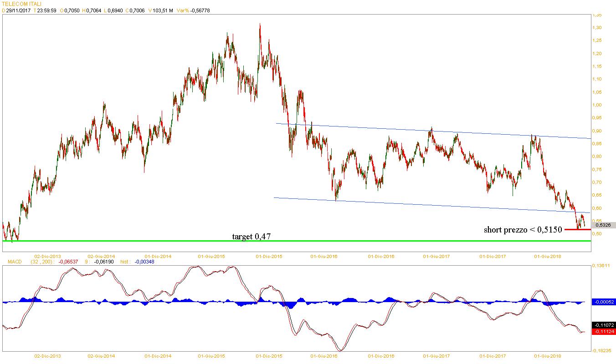The width and height of the screenshot is (616, 364).
Task: Click the green horizontal target line
Action: tap(137, 241)
